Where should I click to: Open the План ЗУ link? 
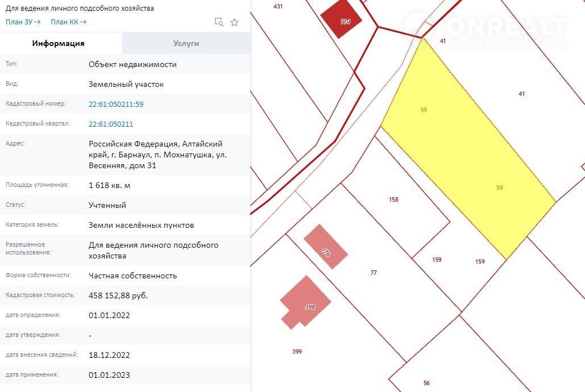tap(23, 22)
